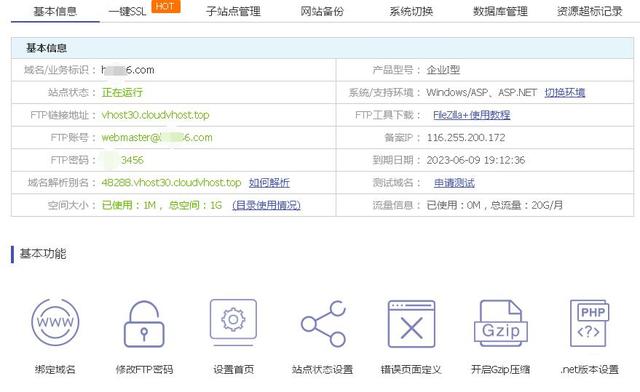Viewport: 640px width, 392px height.
Task: Click the 正在运行 status text
Action: [x=122, y=93]
